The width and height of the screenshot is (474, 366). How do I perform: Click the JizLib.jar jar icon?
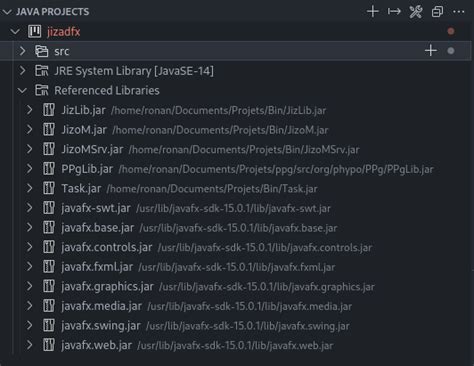49,110
